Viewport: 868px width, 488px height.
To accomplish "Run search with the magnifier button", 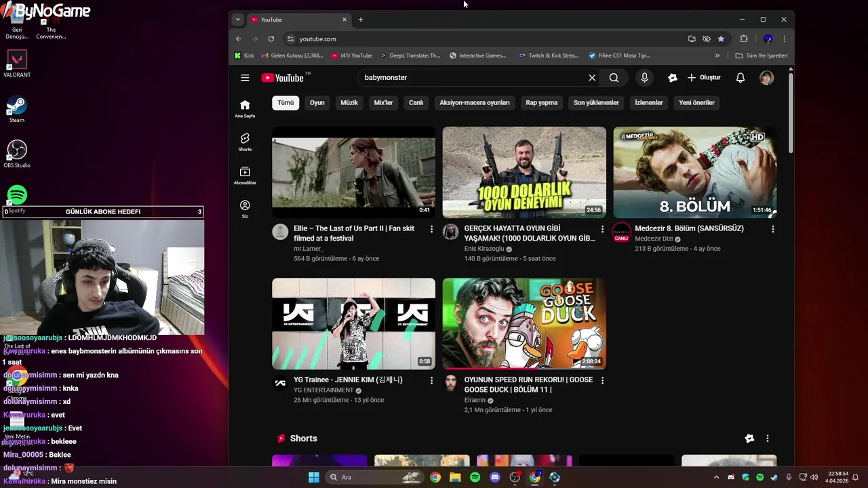I will 614,78.
